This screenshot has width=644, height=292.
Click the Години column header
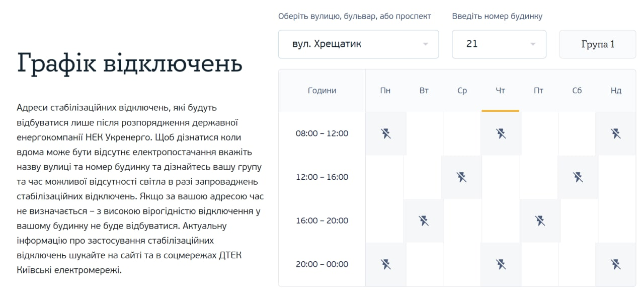pyautogui.click(x=322, y=91)
